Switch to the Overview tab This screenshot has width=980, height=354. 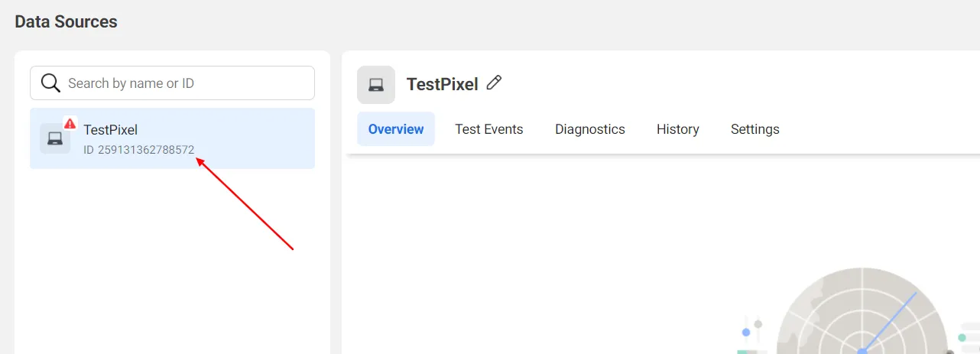tap(396, 129)
